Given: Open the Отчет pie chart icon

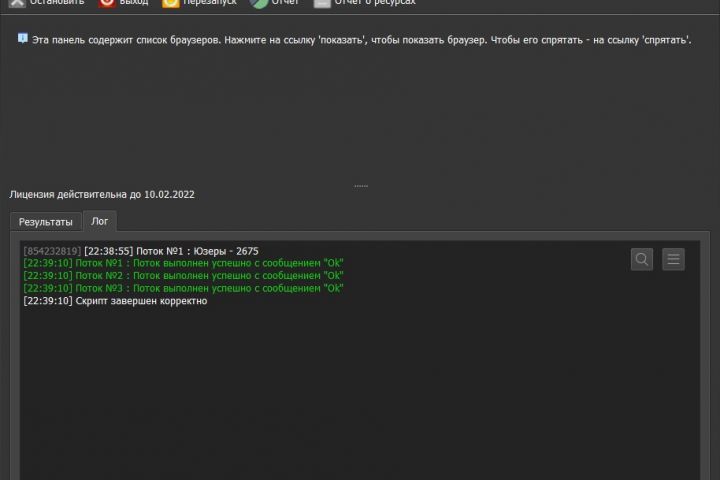Looking at the screenshot, I should point(259,3).
